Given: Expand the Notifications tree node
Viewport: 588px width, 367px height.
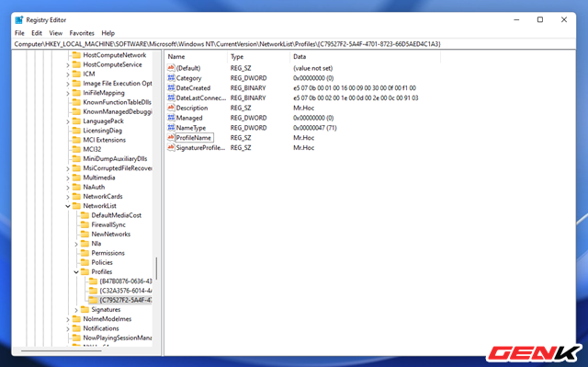Looking at the screenshot, I should tap(68, 328).
